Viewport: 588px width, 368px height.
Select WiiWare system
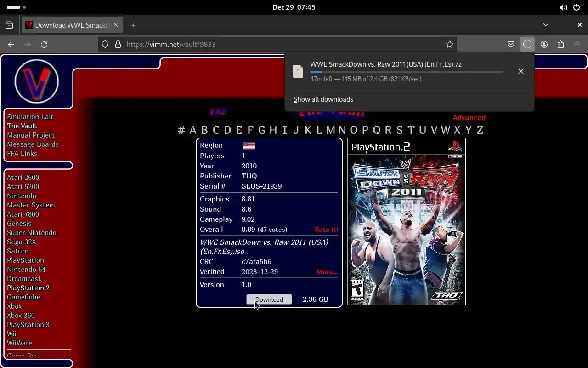(19, 343)
